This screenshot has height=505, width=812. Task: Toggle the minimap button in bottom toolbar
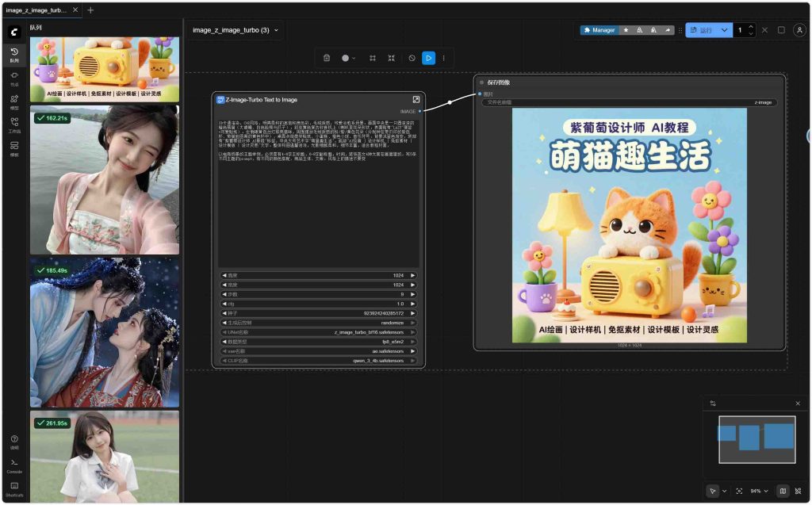pos(783,492)
